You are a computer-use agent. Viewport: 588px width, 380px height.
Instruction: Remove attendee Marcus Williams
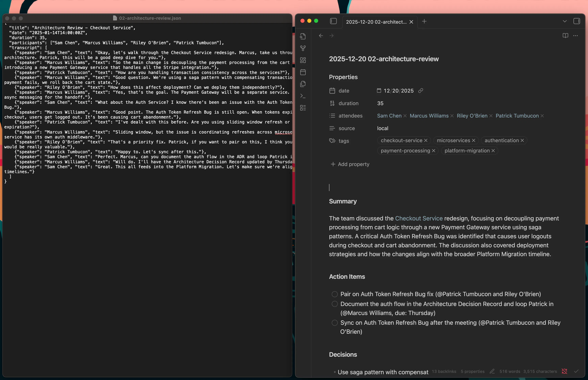[x=452, y=116]
